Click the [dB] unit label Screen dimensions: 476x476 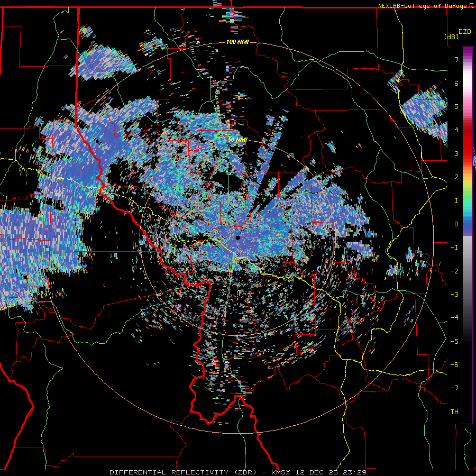click(x=451, y=36)
